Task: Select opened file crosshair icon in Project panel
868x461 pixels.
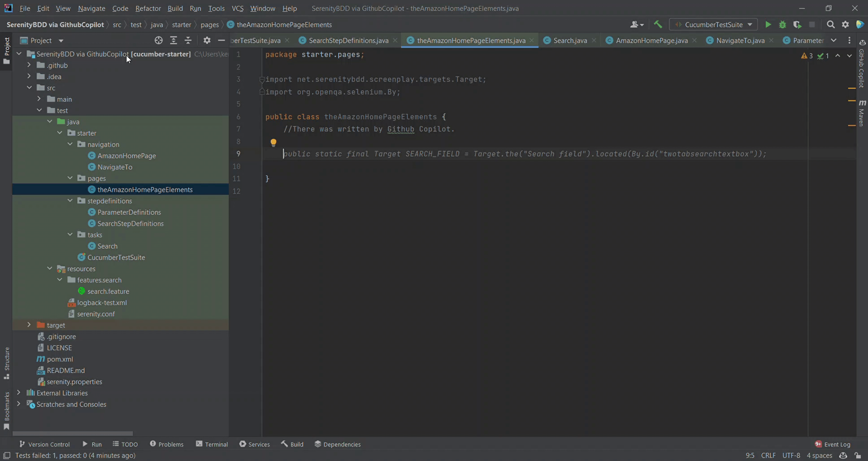Action: 159,40
